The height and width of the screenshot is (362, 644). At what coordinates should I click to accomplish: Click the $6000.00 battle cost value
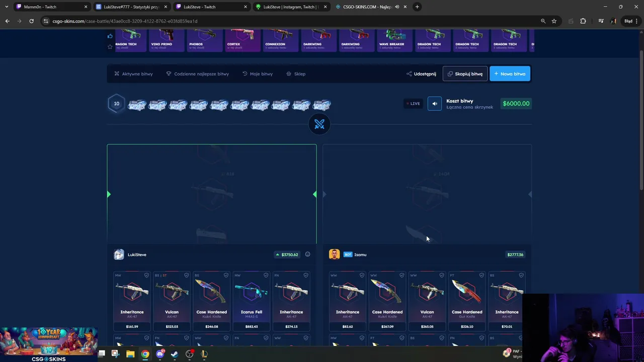point(516,104)
